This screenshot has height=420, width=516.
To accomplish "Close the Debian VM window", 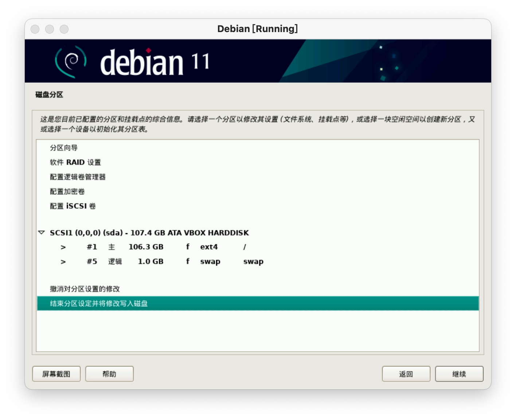I will point(35,29).
